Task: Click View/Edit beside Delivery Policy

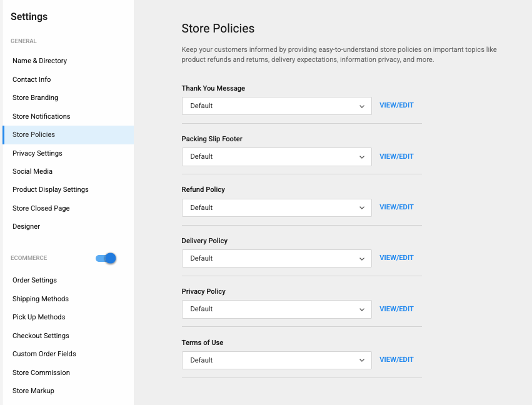Action: pos(396,257)
